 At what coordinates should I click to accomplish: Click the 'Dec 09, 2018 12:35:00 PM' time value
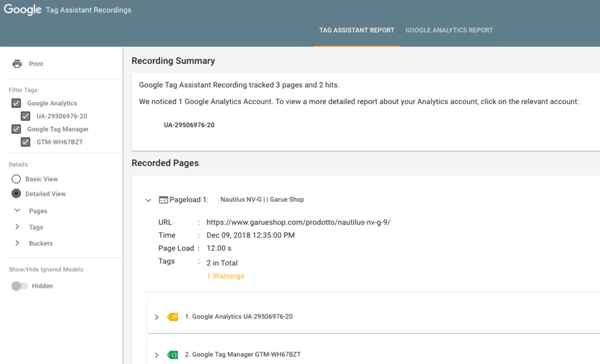coord(251,235)
